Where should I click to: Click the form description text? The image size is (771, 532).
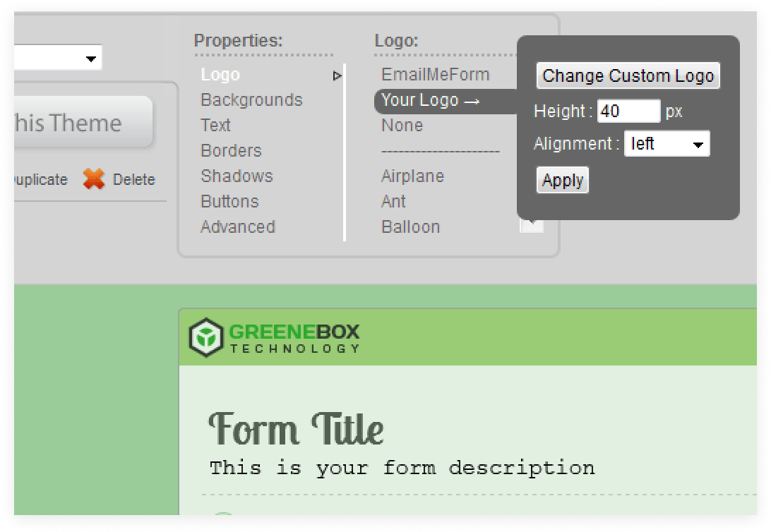coord(402,468)
